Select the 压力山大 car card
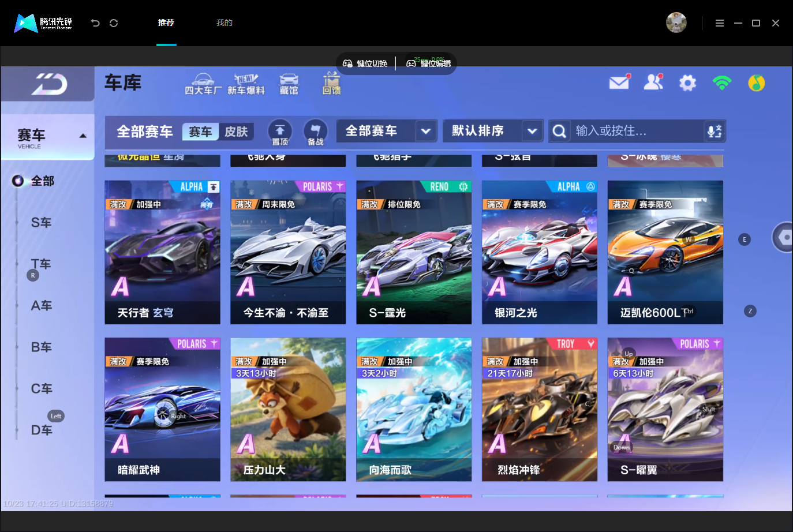This screenshot has width=793, height=532. click(288, 410)
